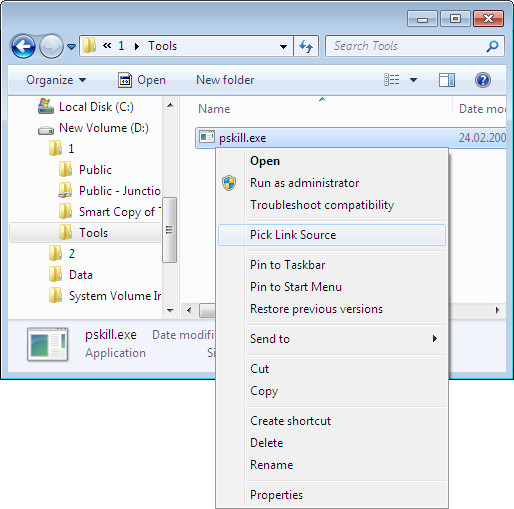Open the Organize dropdown menu
Image resolution: width=514 pixels, height=509 pixels.
pos(56,80)
